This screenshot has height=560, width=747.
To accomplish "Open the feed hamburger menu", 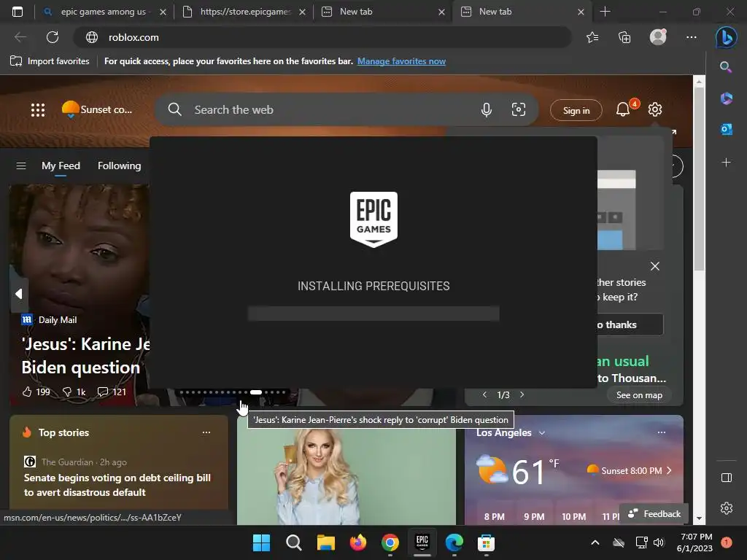I will point(21,166).
